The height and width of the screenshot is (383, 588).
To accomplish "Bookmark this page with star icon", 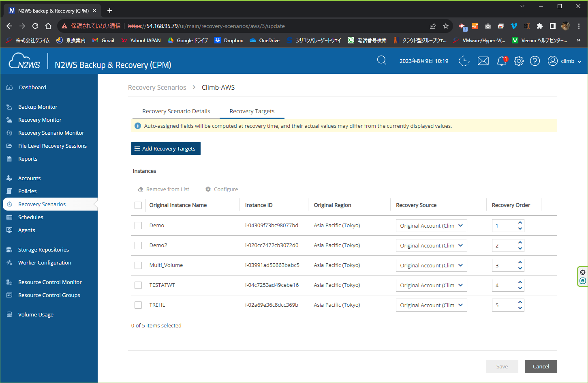I will click(446, 26).
